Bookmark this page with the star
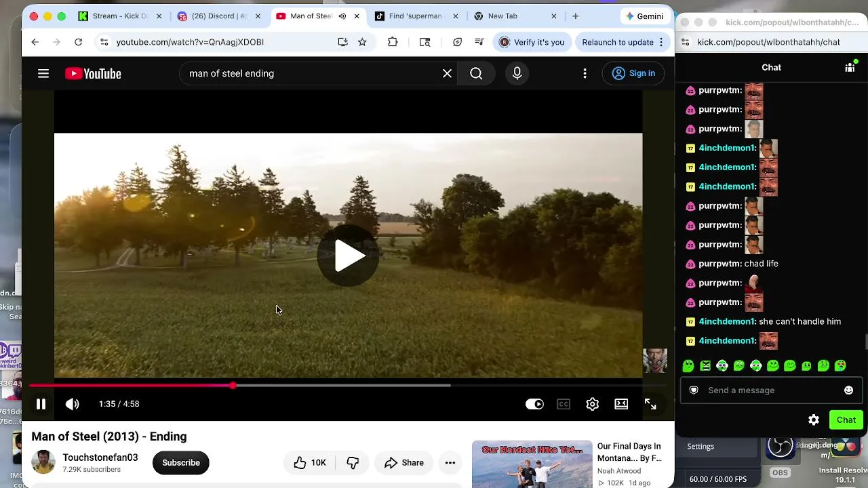This screenshot has height=488, width=868. (362, 42)
